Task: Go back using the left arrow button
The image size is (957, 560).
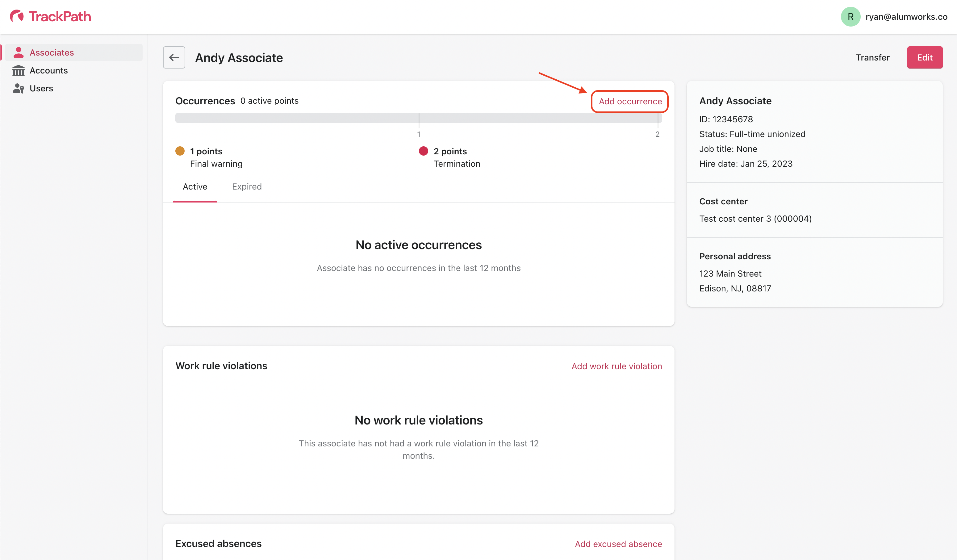Action: (x=174, y=57)
